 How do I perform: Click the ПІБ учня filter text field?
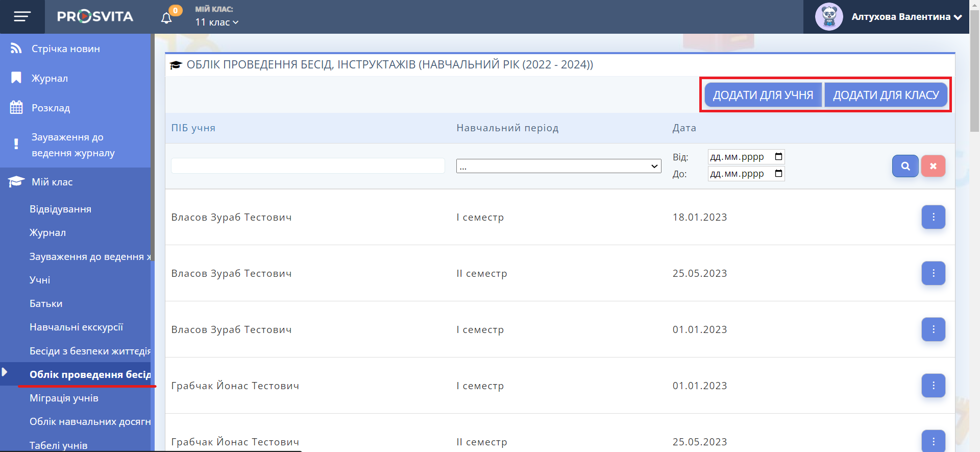(x=308, y=166)
